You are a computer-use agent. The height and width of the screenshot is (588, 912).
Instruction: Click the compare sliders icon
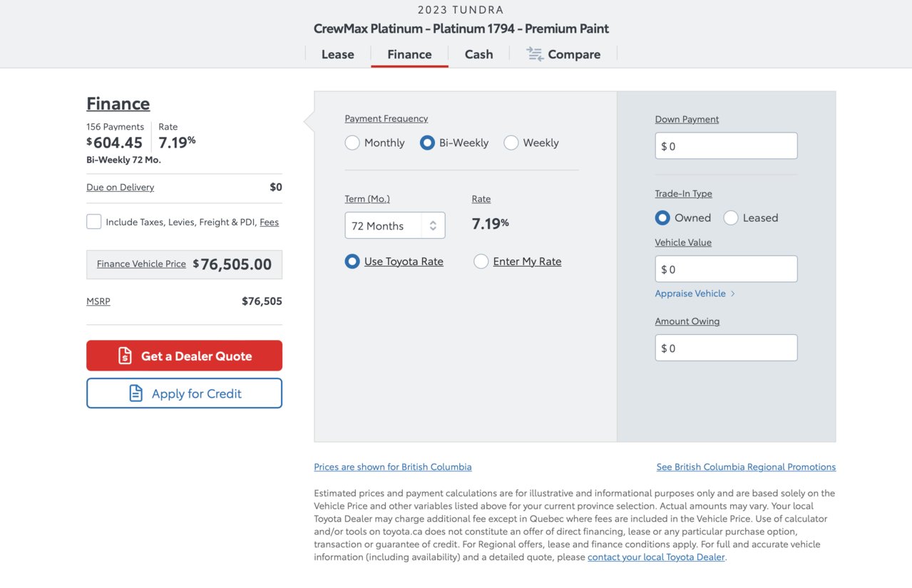point(535,53)
